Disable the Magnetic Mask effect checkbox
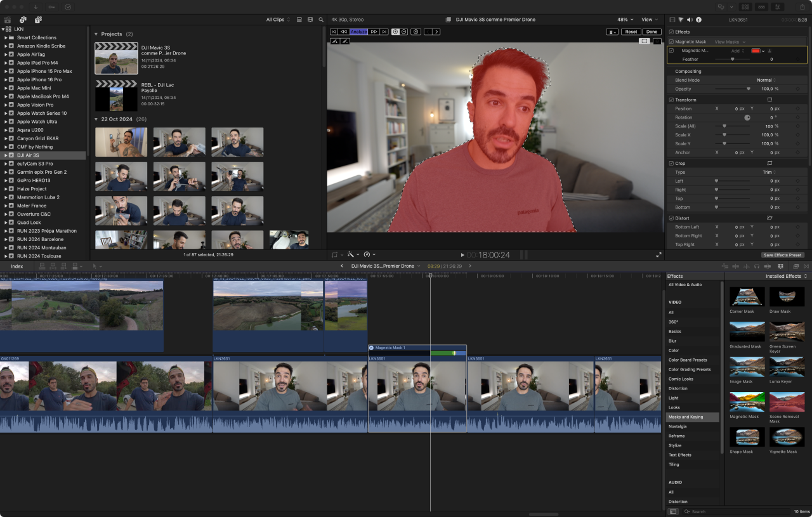 pyautogui.click(x=672, y=42)
